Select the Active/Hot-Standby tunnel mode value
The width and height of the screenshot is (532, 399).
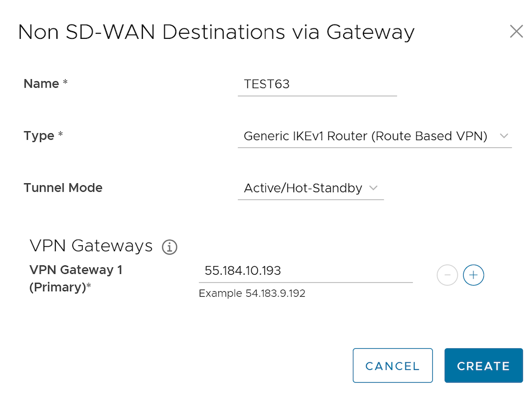(x=303, y=188)
